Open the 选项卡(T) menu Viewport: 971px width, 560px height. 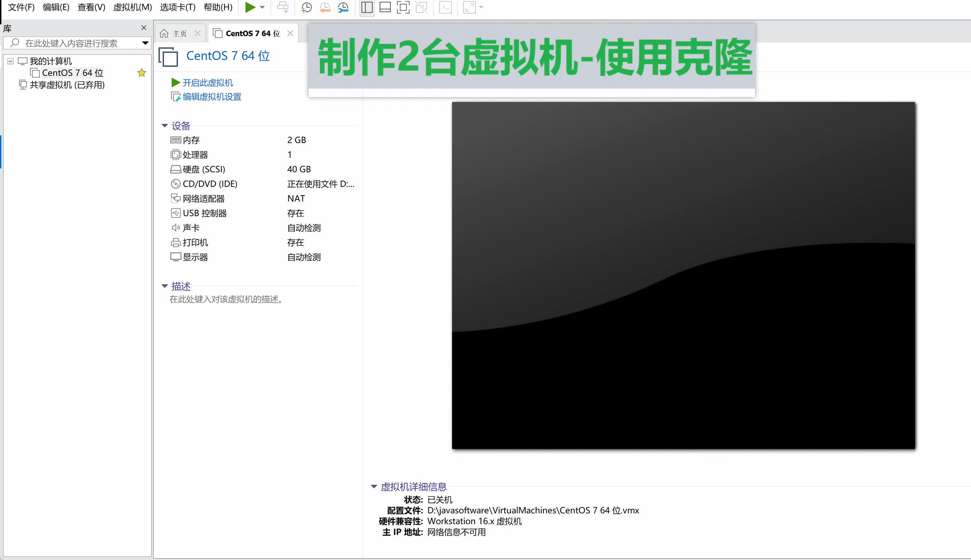click(x=177, y=7)
